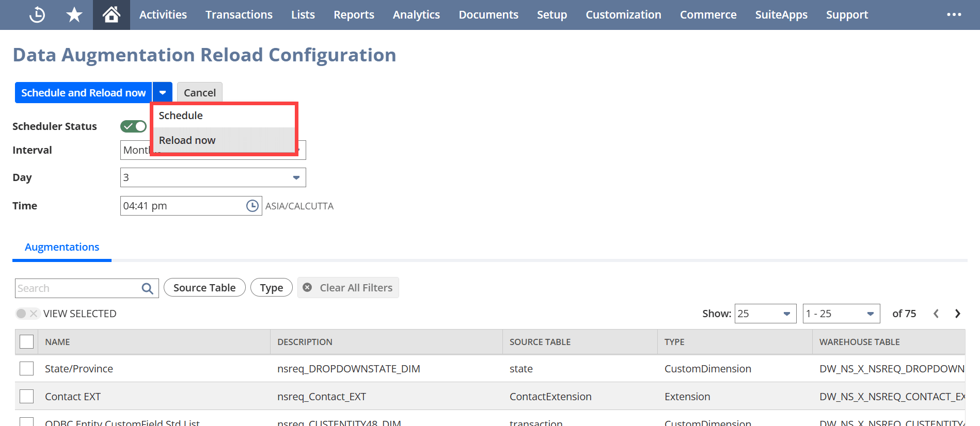Go to the Home icon
The image size is (980, 426).
(x=112, y=15)
